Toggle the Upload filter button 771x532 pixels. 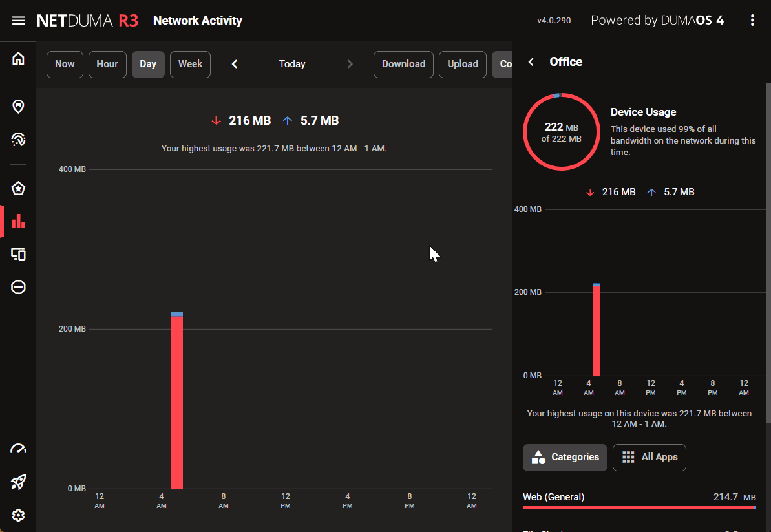[x=463, y=65]
